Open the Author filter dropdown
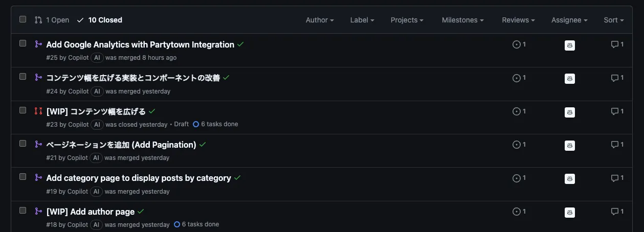The image size is (644, 232). click(320, 20)
